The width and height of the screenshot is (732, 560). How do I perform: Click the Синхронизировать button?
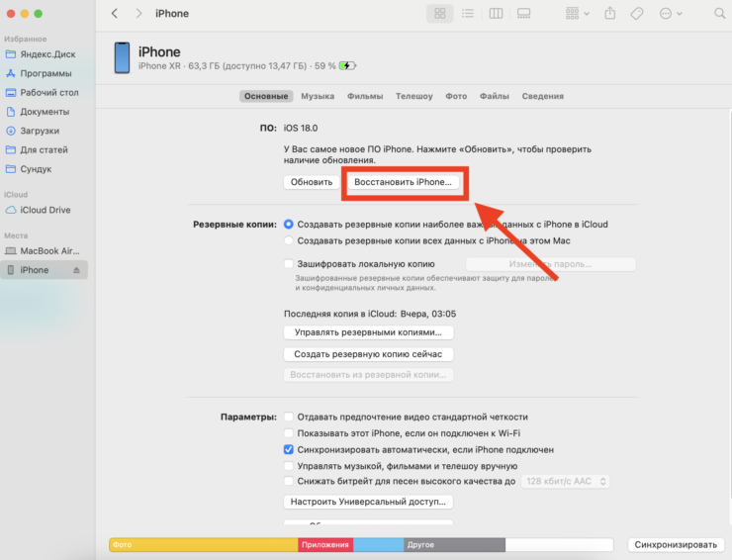tap(676, 544)
